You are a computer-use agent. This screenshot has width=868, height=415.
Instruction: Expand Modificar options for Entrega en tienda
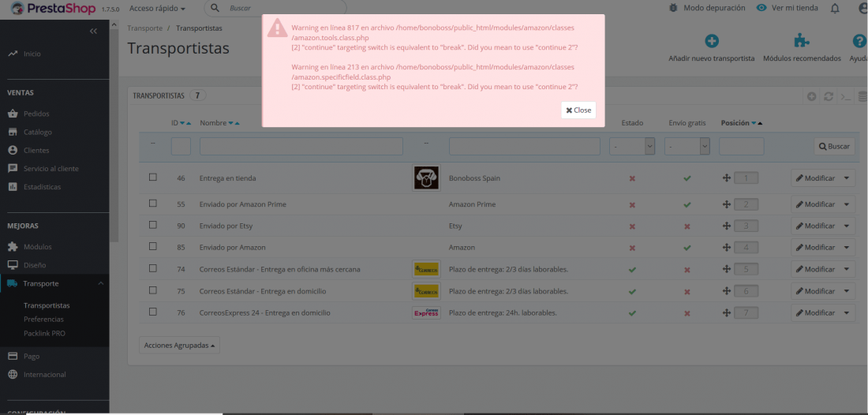(x=847, y=178)
